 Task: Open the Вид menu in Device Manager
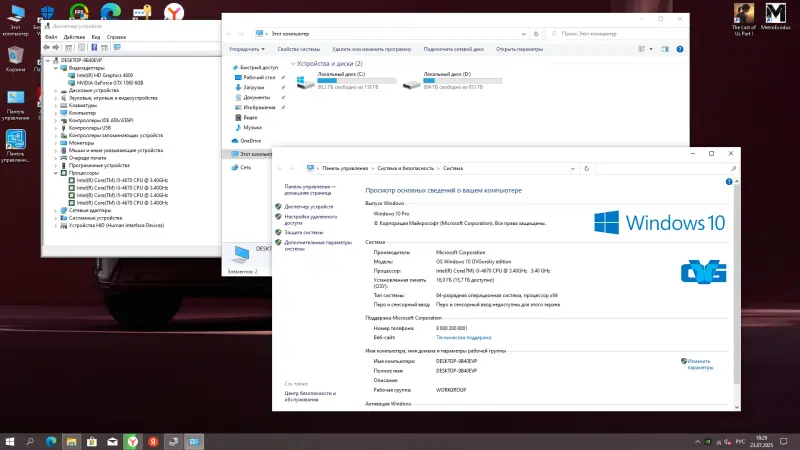(x=96, y=37)
